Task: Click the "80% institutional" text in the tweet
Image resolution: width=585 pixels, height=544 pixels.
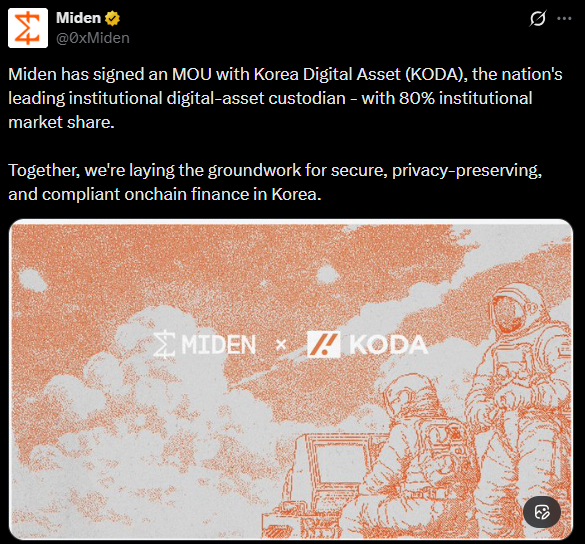Action: click(466, 98)
